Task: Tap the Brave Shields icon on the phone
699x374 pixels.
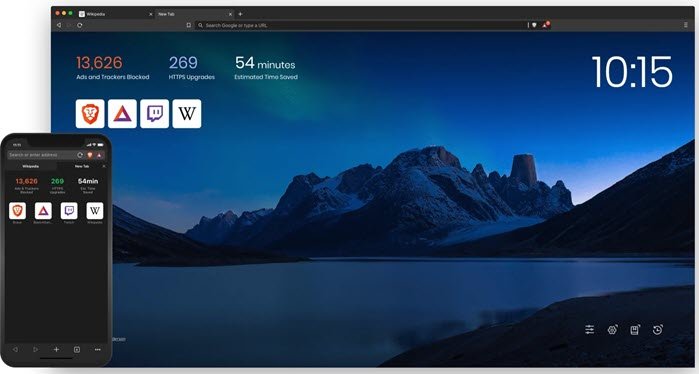Action: pyautogui.click(x=90, y=155)
